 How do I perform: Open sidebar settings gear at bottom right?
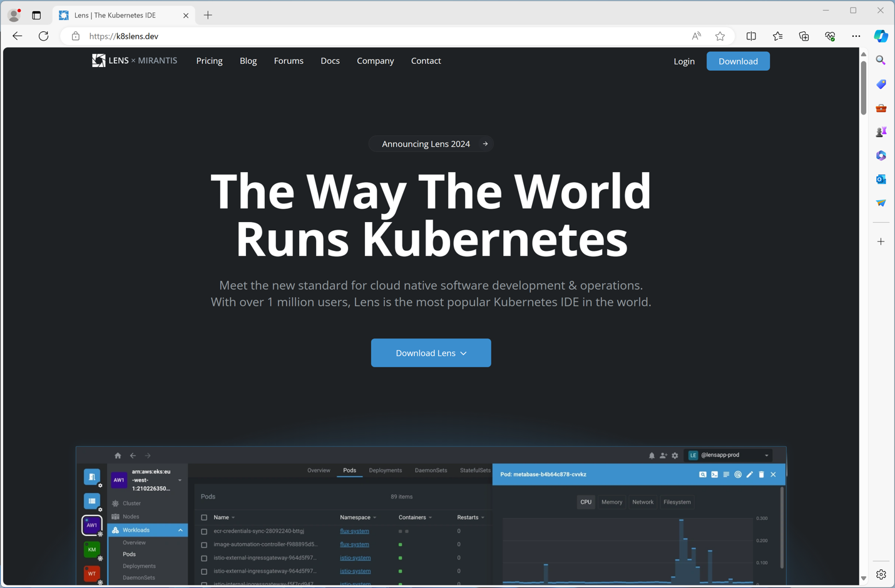coord(881,575)
